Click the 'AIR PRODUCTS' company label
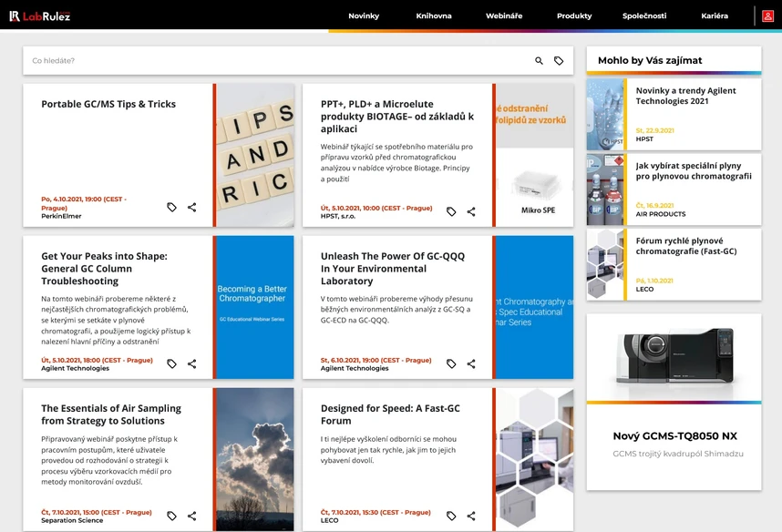 [660, 214]
